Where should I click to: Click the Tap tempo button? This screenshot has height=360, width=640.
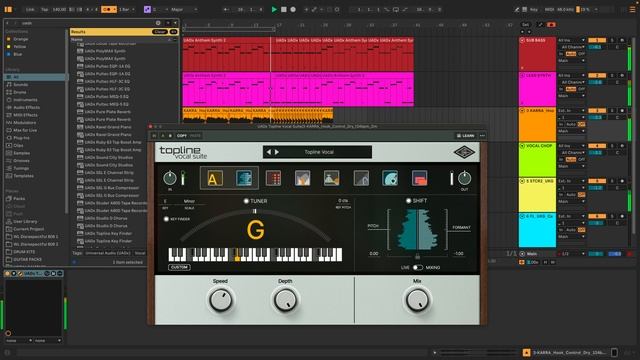(44, 9)
